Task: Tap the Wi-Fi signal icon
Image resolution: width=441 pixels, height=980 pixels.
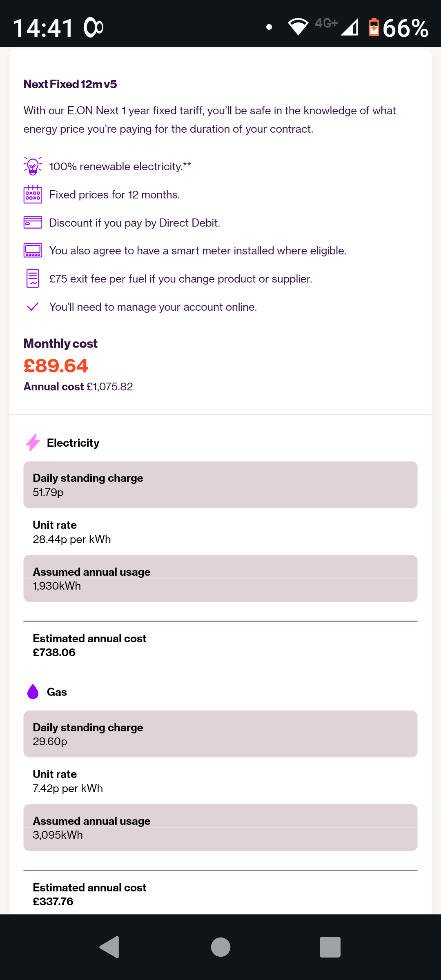Action: [x=298, y=27]
